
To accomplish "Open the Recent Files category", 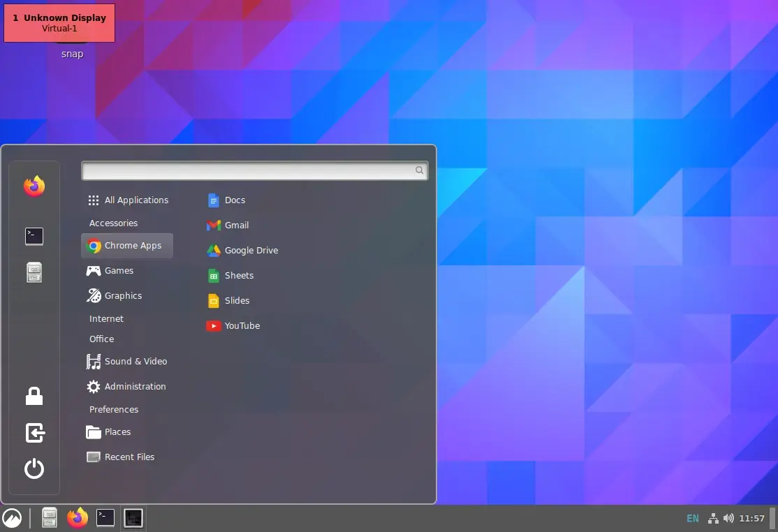I will (127, 457).
